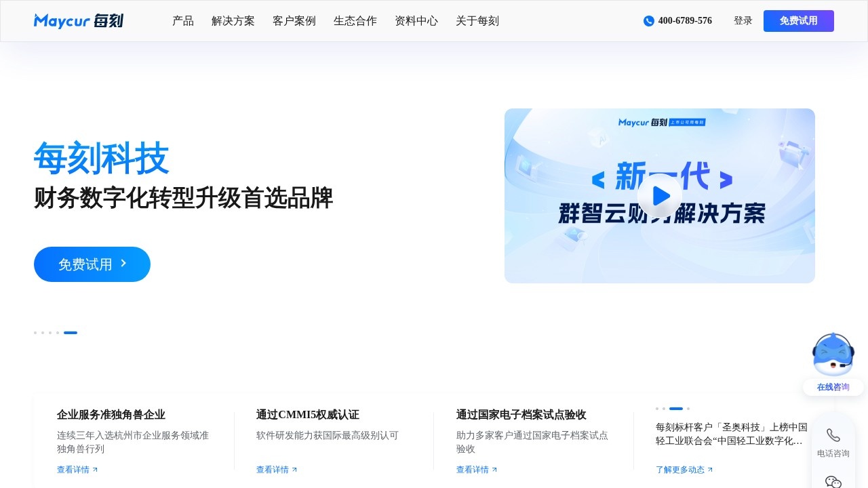Viewport: 868px width, 488px height.
Task: Select the first hero carousel dot
Action: [35, 333]
